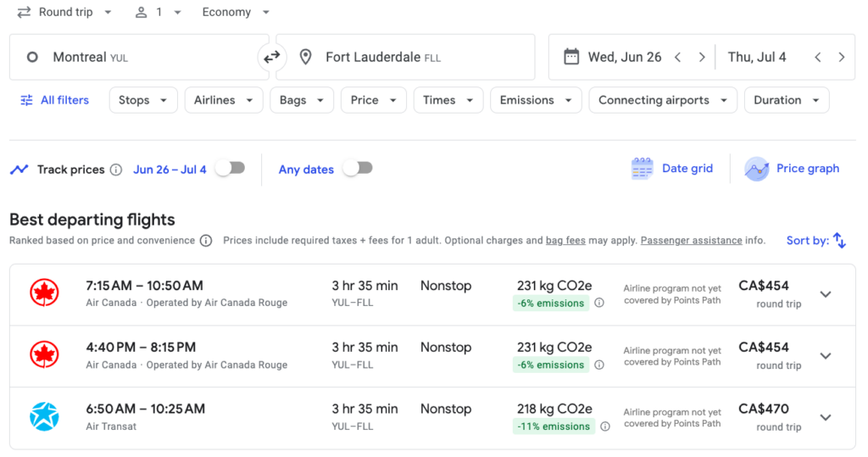
Task: Open All filters
Action: click(x=55, y=100)
